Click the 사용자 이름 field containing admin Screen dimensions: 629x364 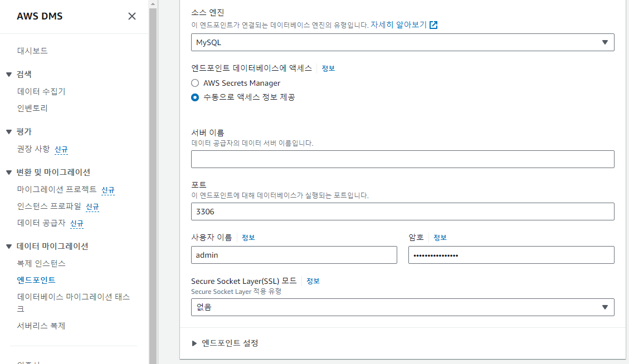coord(294,255)
